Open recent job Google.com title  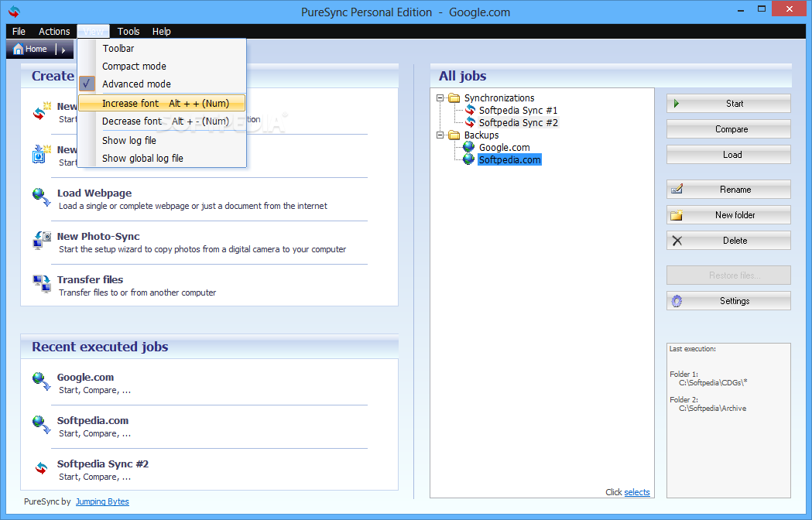pos(85,378)
